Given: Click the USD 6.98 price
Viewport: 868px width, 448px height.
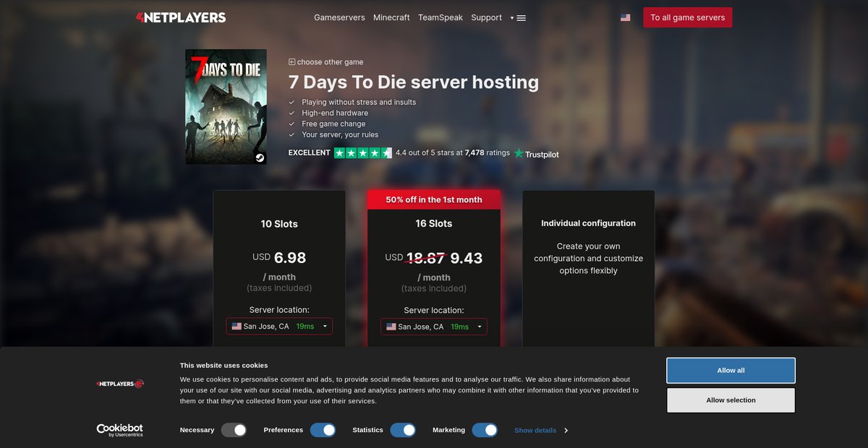Looking at the screenshot, I should click(279, 258).
